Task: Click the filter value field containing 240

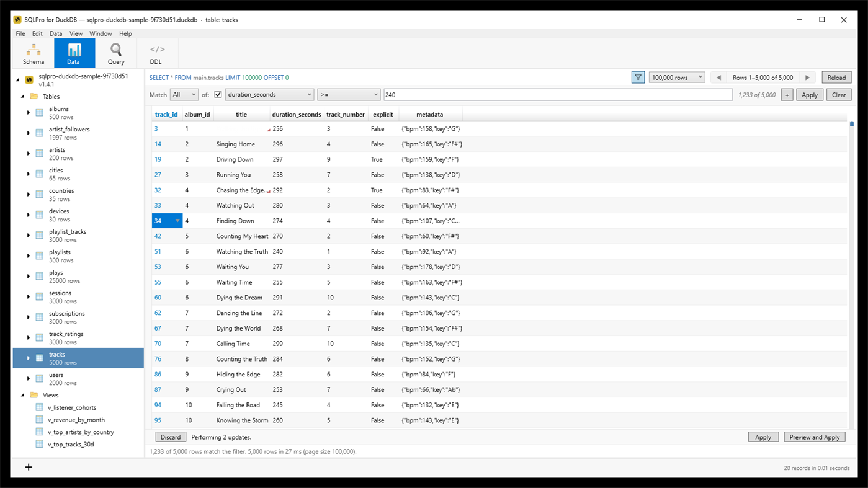Action: (x=558, y=95)
